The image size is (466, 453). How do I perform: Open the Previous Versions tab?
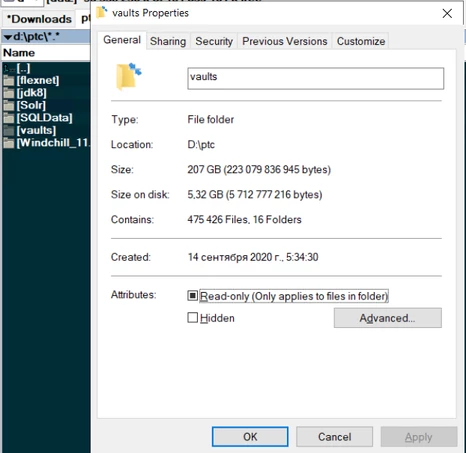pyautogui.click(x=285, y=41)
